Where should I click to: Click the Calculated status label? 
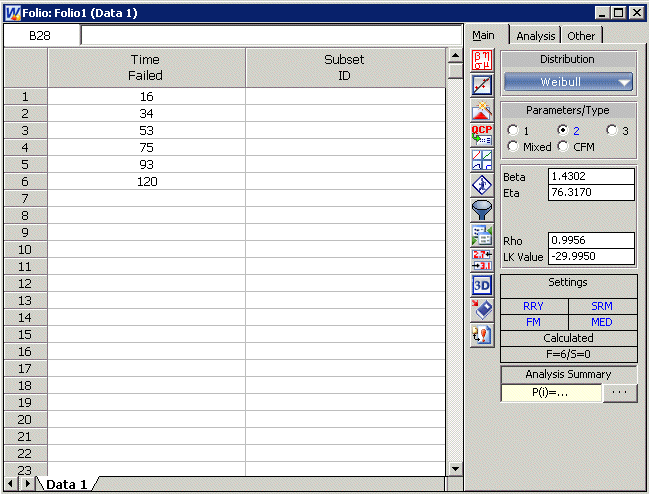tap(568, 338)
